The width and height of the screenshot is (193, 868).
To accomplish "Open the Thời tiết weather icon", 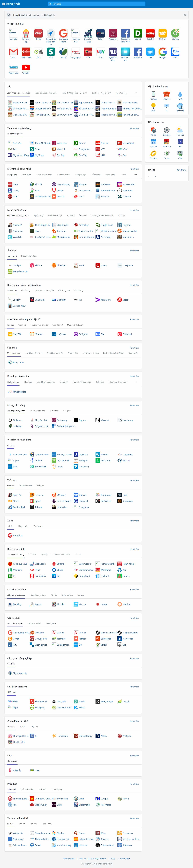I will click(x=180, y=130).
